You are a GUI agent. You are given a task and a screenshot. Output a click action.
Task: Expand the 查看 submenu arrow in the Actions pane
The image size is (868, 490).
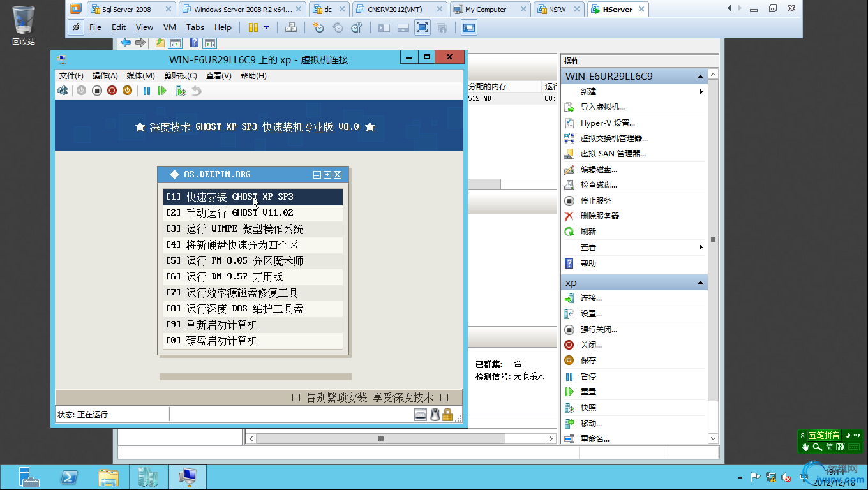[x=701, y=248]
